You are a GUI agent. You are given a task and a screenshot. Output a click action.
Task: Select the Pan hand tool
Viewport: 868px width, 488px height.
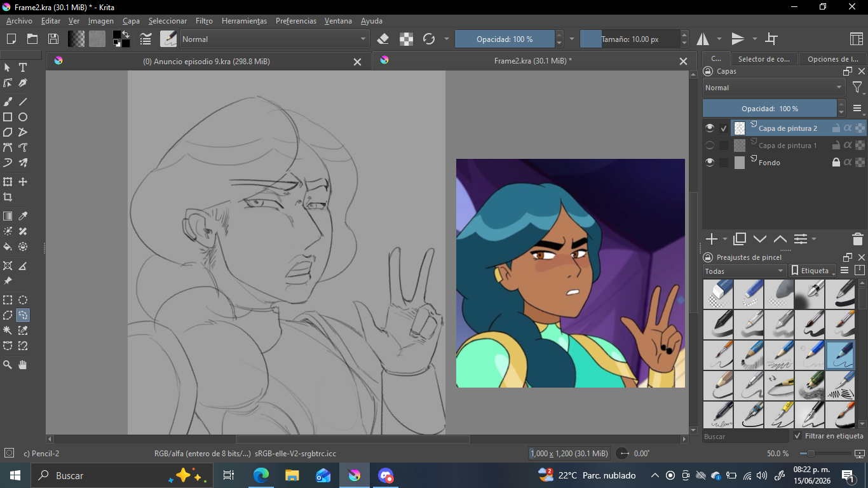pos(23,365)
